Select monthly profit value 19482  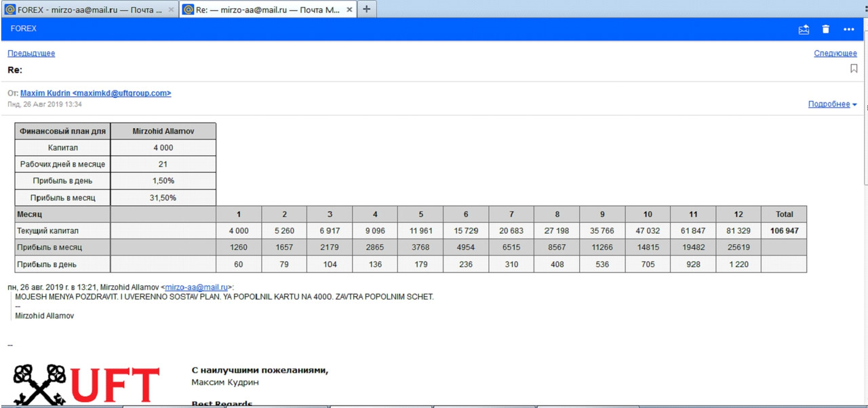click(x=693, y=247)
